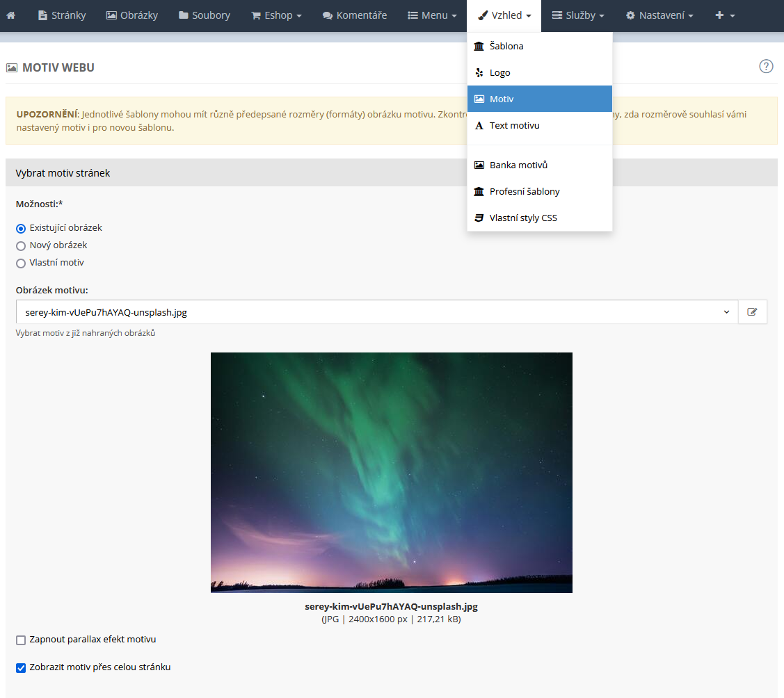Expand the Eshop dropdown menu

(276, 15)
